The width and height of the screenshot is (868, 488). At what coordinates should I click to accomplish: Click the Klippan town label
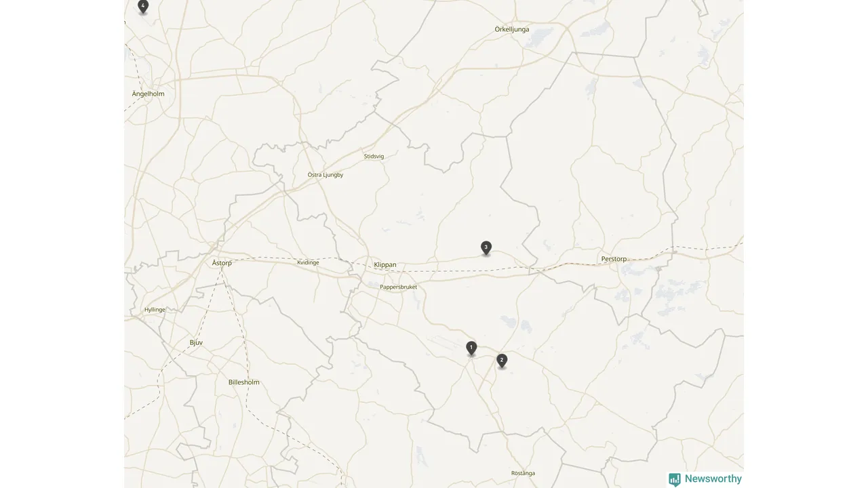click(x=385, y=265)
